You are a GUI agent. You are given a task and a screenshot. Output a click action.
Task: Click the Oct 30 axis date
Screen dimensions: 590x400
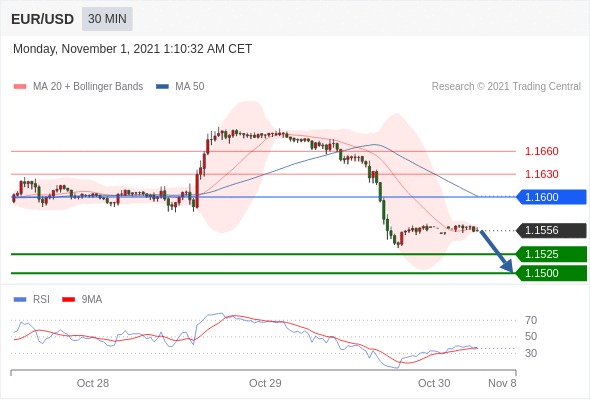434,383
